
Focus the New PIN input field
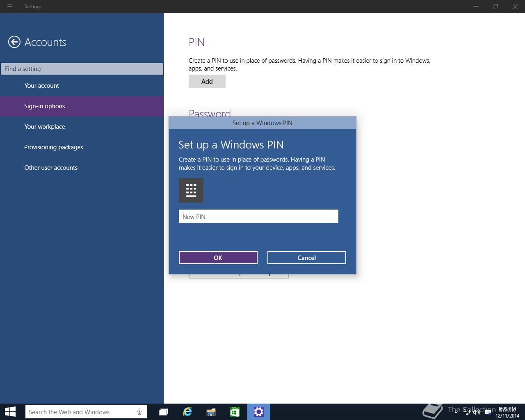(x=258, y=216)
